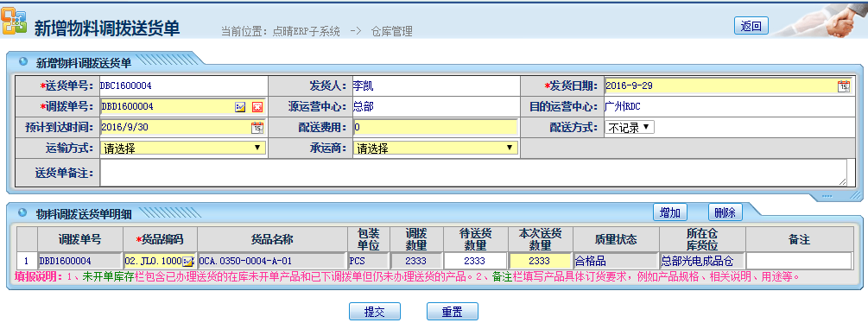Image resolution: width=868 pixels, height=329 pixels.
Task: Click the 送货单备注 text area
Action: click(x=474, y=173)
